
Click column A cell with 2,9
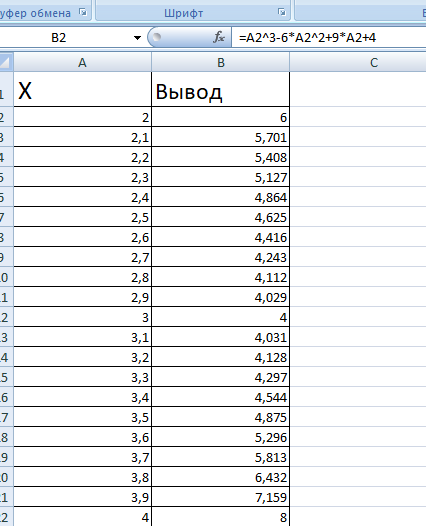(x=83, y=297)
